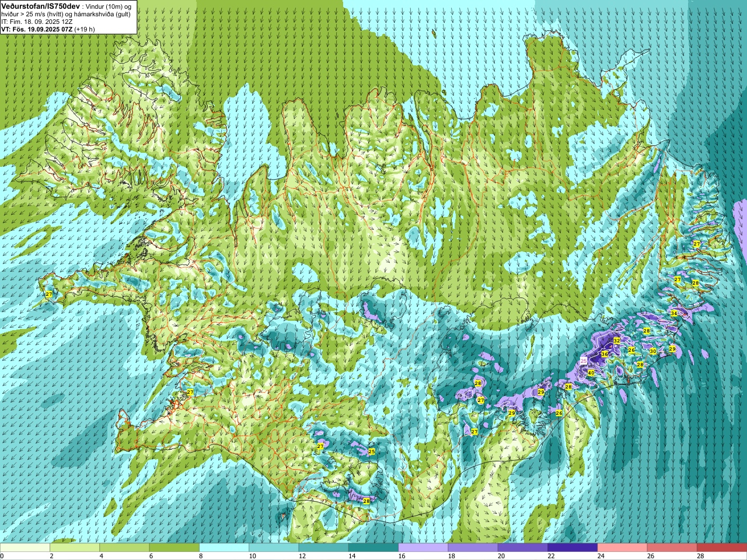747x560 pixels.
Task: Click the 6–8 m/s green legend swatch
Action: 174,548
